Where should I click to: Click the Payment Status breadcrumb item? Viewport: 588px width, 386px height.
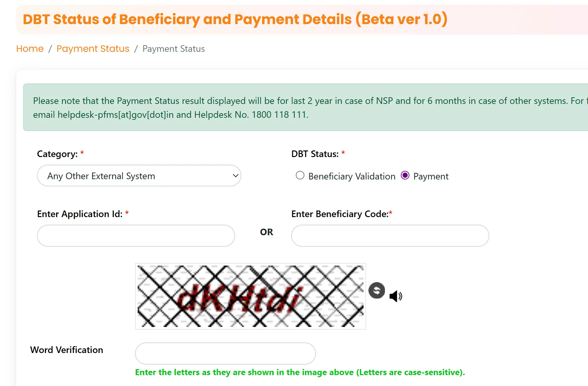tap(93, 48)
